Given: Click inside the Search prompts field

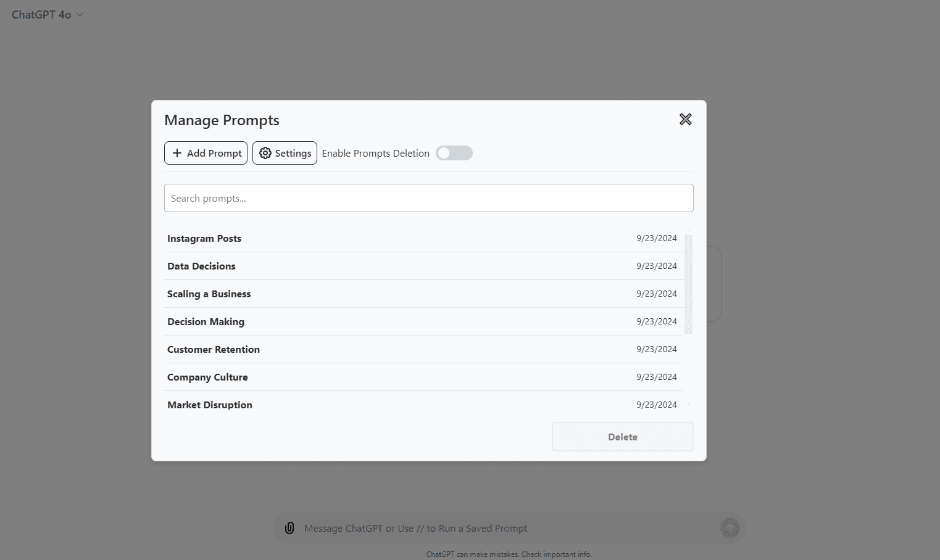Looking at the screenshot, I should tap(428, 198).
